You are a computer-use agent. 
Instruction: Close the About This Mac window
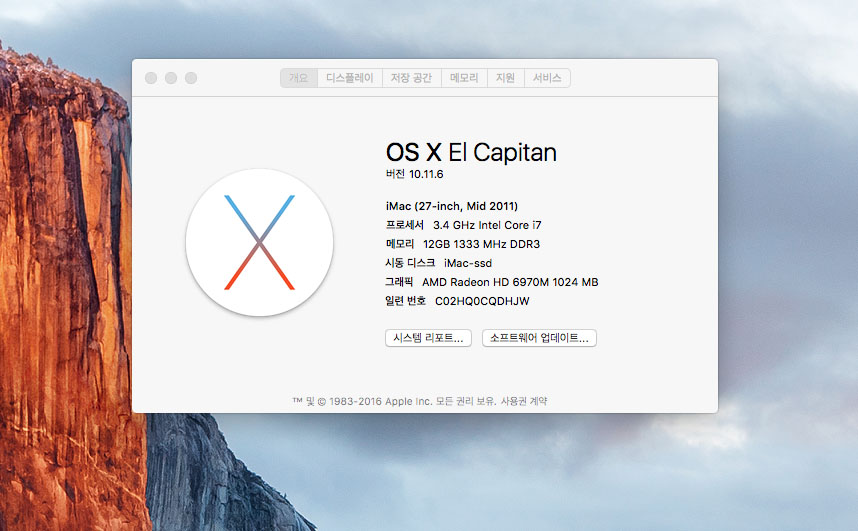pyautogui.click(x=151, y=78)
